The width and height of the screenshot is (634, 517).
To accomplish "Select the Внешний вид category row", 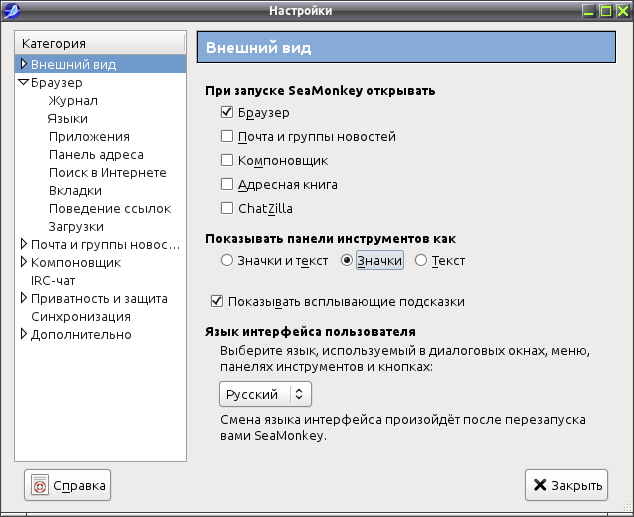I will (100, 64).
